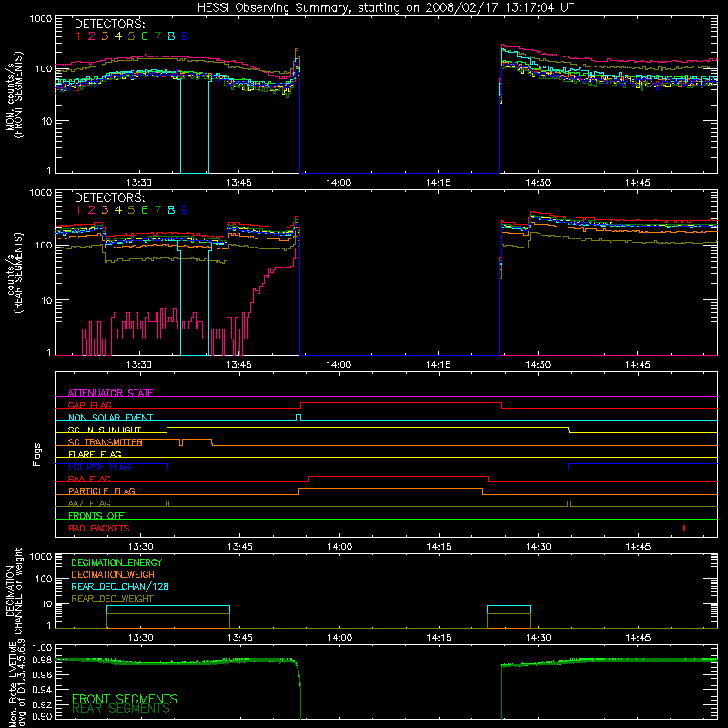The image size is (728, 728).
Task: Click the vertical 'Flags' axis label
Action: tap(37, 454)
